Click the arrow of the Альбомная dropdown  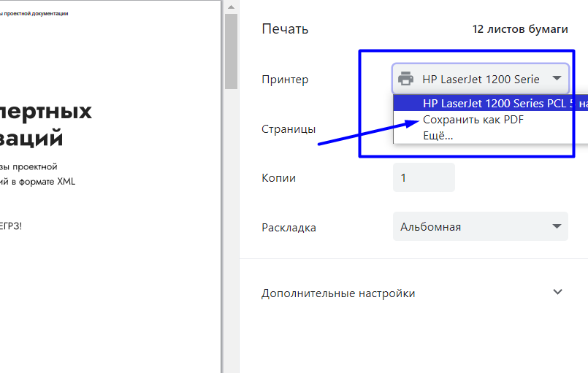click(557, 226)
